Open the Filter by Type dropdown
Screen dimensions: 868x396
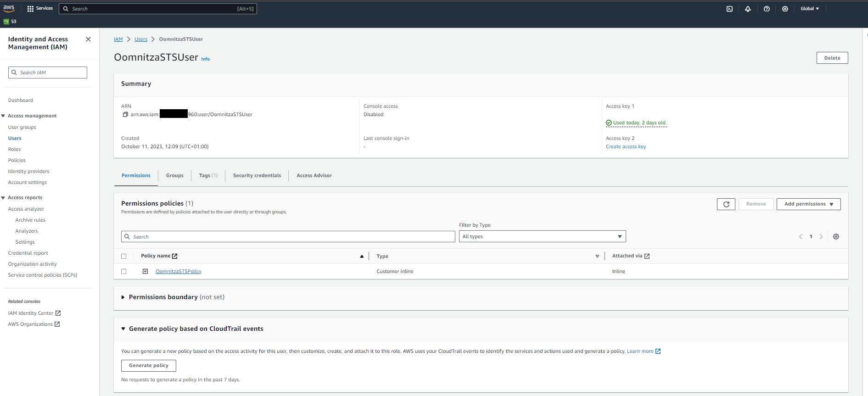click(x=542, y=237)
